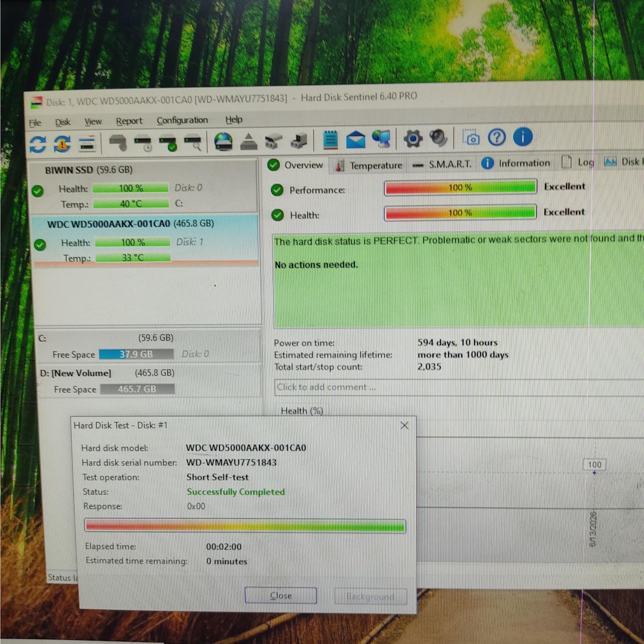Select D: New Volume partition entry
The width and height of the screenshot is (644, 644).
click(x=148, y=381)
